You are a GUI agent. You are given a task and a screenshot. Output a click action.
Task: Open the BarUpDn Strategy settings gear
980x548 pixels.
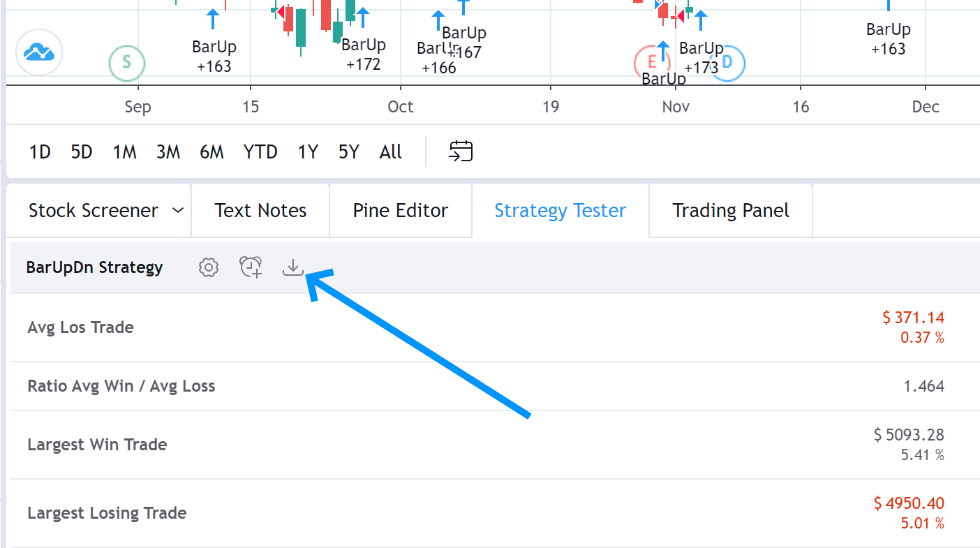(x=208, y=267)
